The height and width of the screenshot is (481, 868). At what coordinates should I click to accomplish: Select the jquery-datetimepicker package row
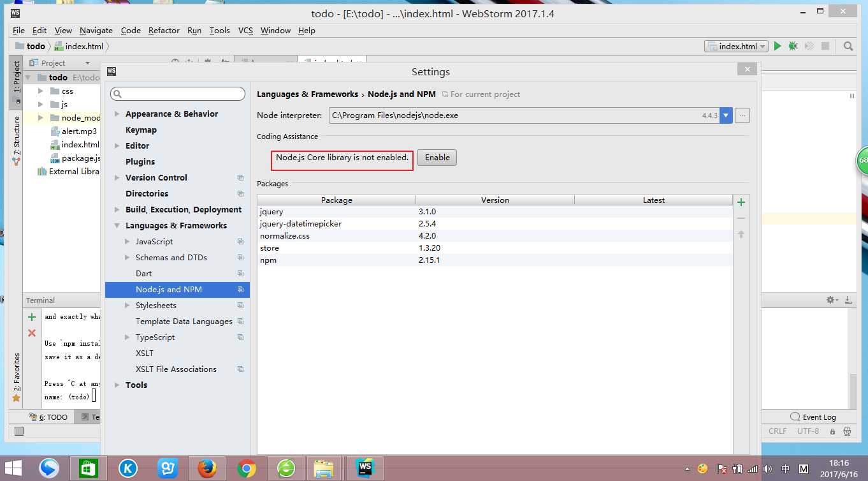tap(495, 224)
